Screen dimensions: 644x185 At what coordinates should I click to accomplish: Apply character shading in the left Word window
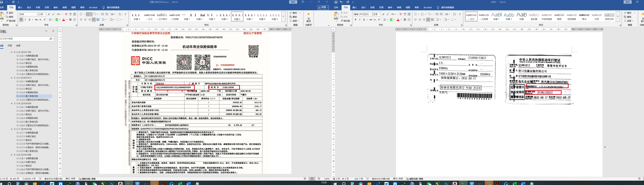71,20
